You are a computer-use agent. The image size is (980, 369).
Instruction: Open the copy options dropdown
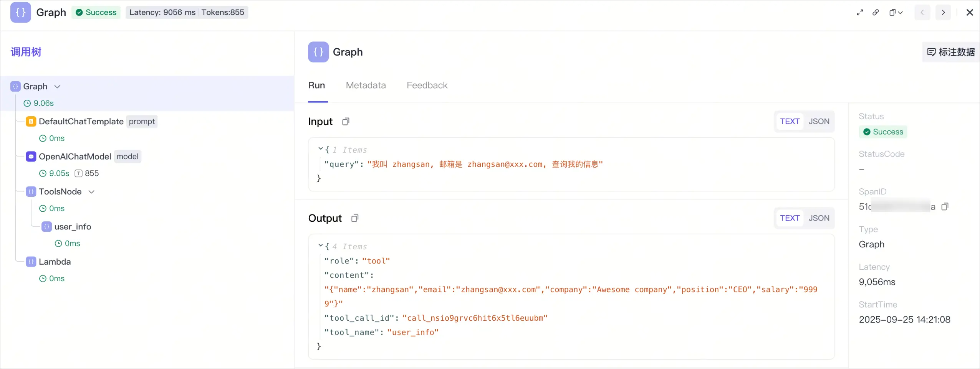(x=896, y=13)
